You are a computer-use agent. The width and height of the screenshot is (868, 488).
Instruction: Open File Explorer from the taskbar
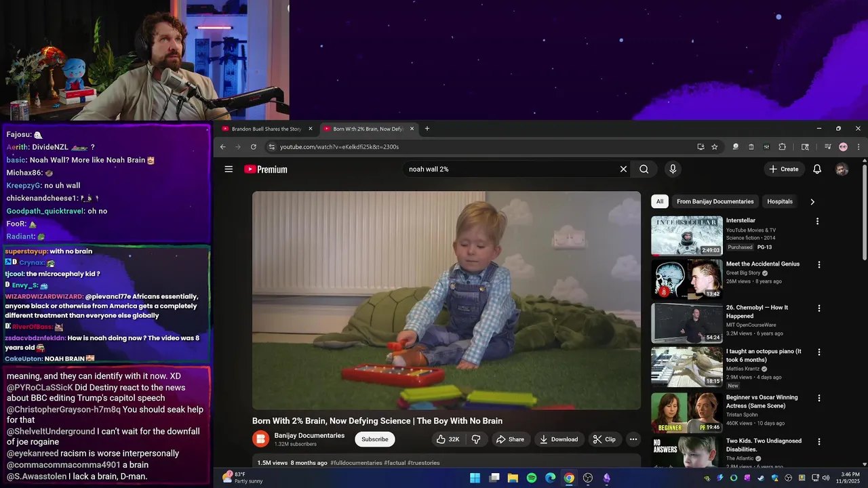pos(513,478)
